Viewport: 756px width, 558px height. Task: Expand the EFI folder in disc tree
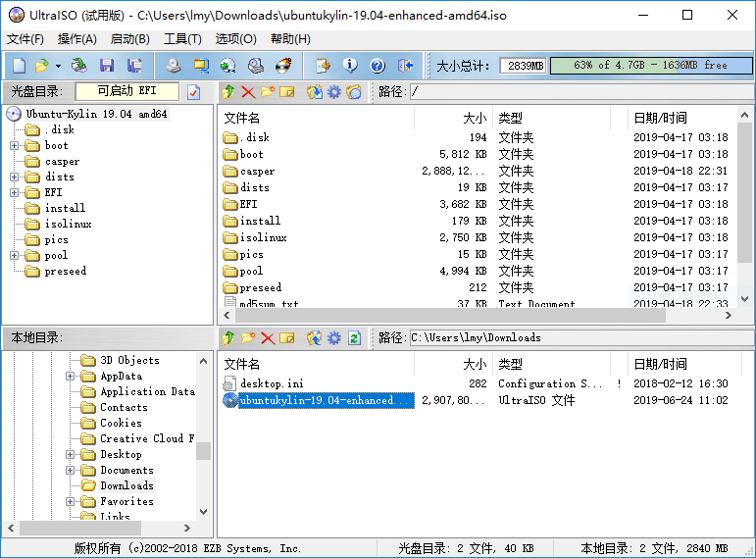(x=15, y=193)
